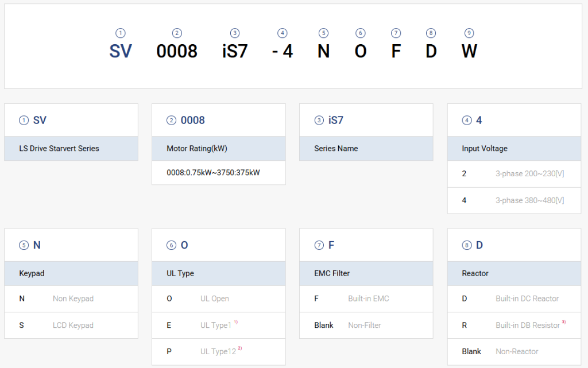Screen dimensions: 588x368
Task: Click "Blank" in the Non-Reactor row
Action: coord(471,351)
